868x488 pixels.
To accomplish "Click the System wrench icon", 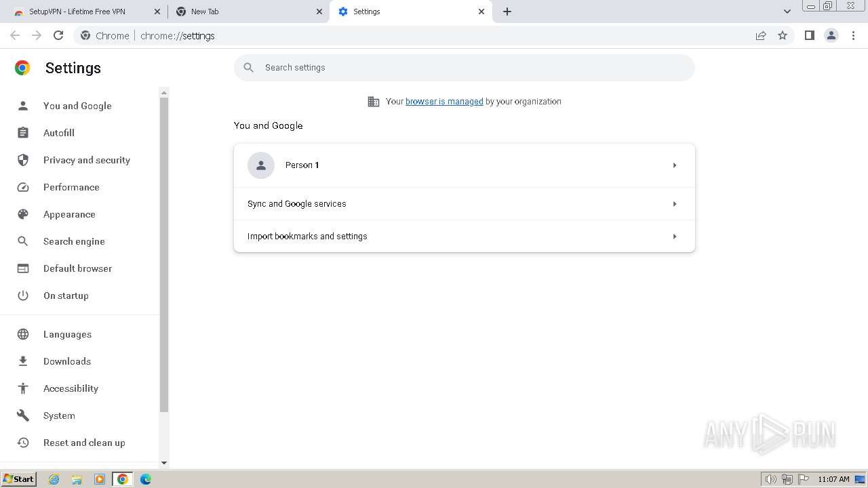I will 23,415.
